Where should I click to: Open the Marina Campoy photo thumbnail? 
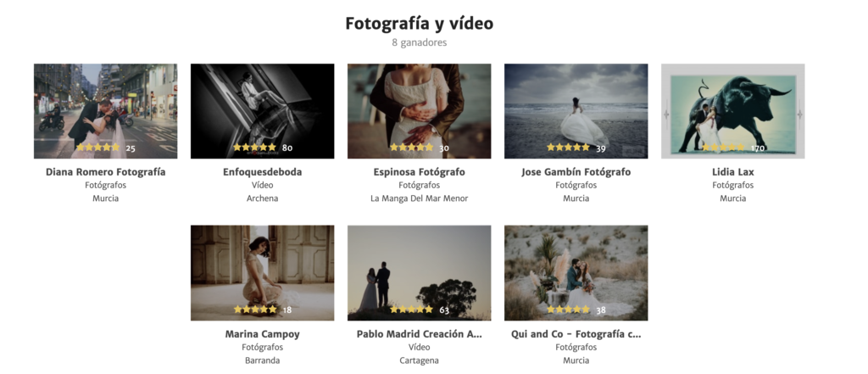tap(263, 272)
